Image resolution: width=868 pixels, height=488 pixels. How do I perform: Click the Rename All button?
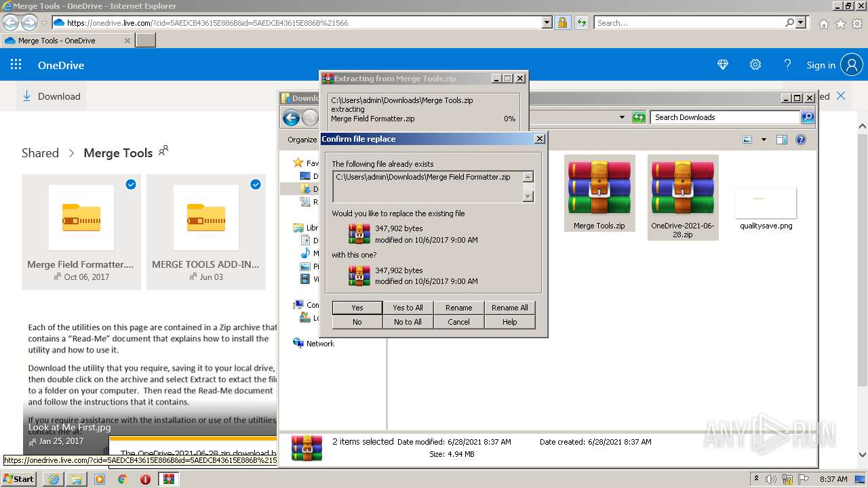point(510,308)
